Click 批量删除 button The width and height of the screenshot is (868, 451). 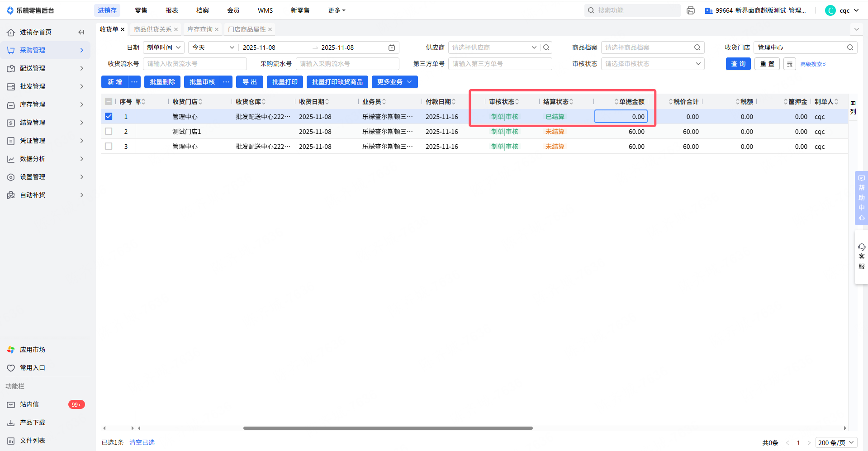click(162, 82)
